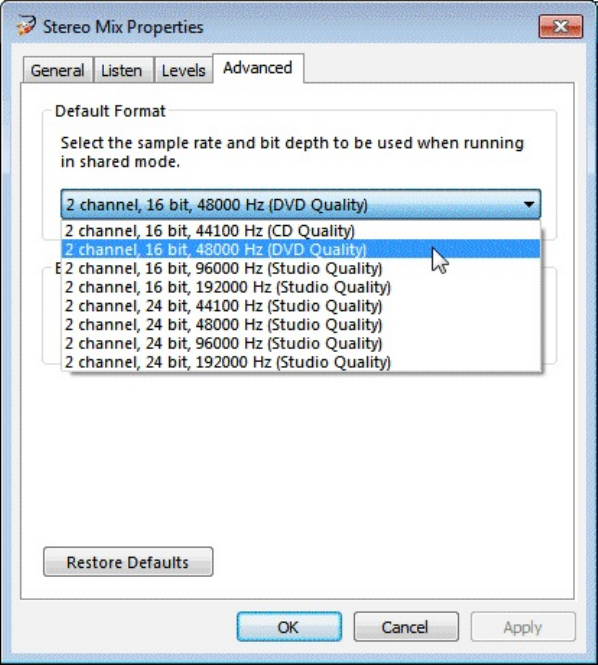Select highlighted 16 bit, 48000 Hz DVD Quality
This screenshot has height=665, width=598.
301,249
